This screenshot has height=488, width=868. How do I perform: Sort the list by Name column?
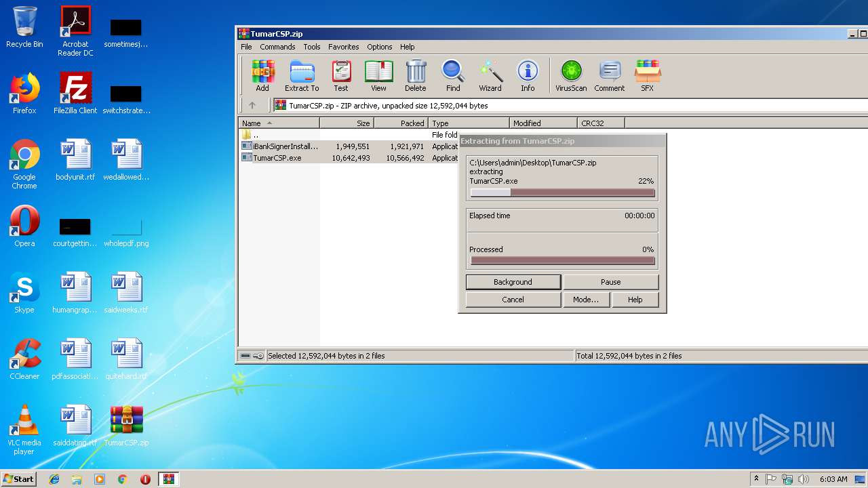279,123
